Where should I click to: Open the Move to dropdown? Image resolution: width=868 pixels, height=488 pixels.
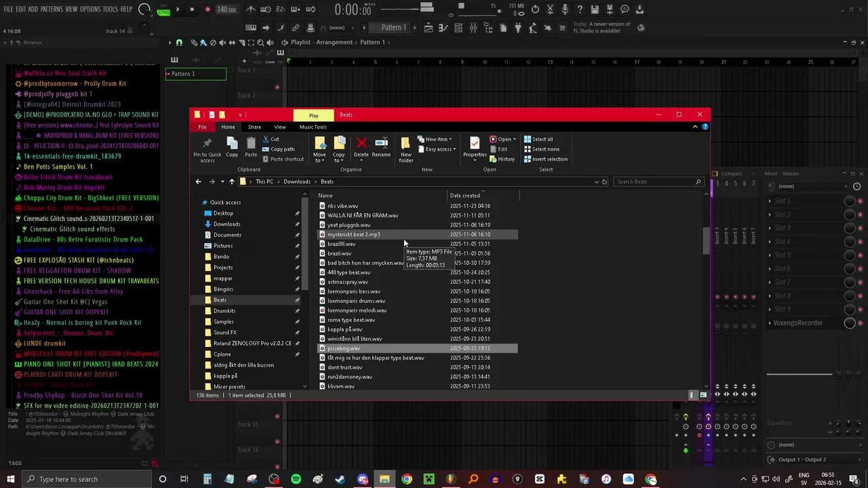click(x=319, y=148)
